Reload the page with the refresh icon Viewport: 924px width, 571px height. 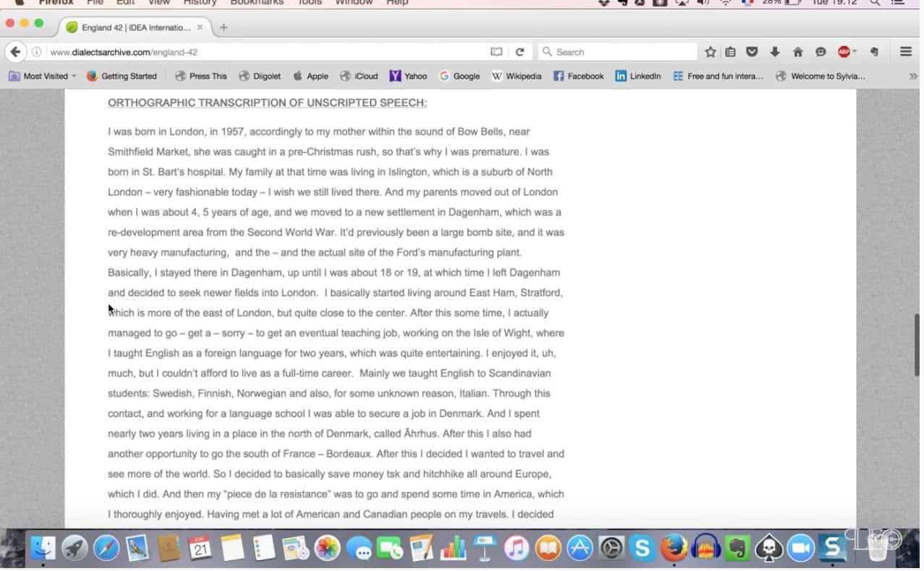pyautogui.click(x=519, y=52)
